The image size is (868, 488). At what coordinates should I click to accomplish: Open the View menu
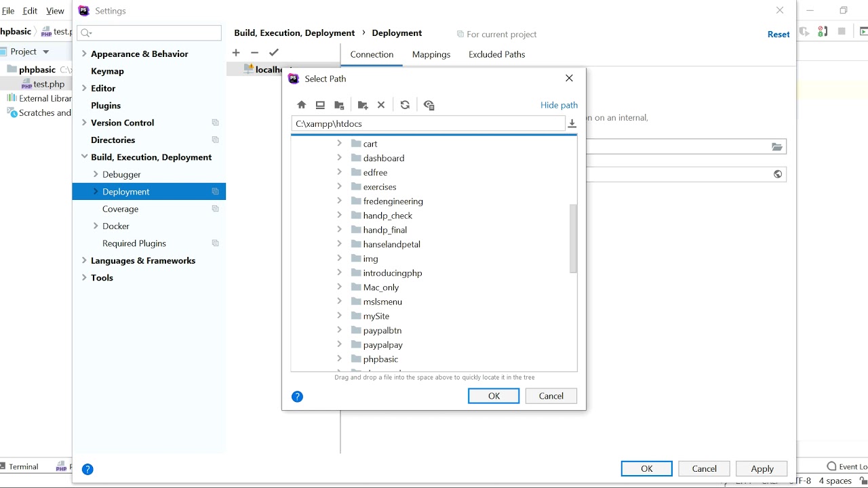[x=55, y=11]
